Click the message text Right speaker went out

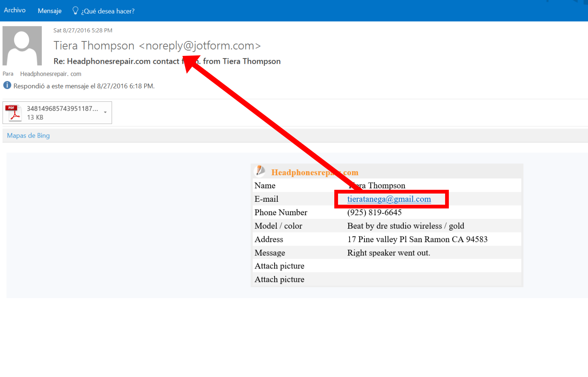click(388, 253)
